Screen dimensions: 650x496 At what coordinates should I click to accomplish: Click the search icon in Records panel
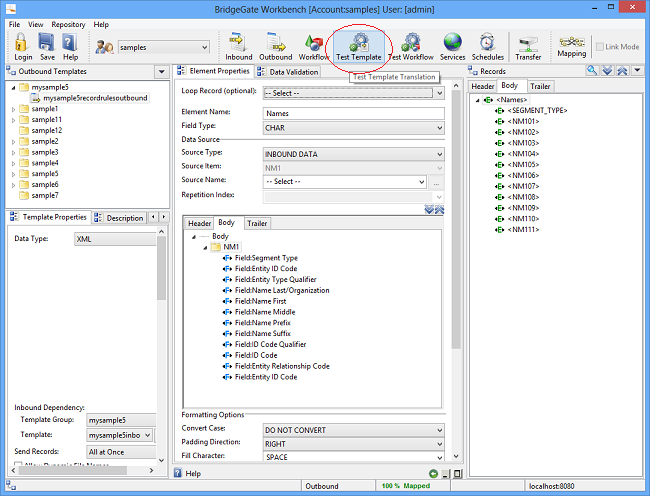pyautogui.click(x=592, y=70)
